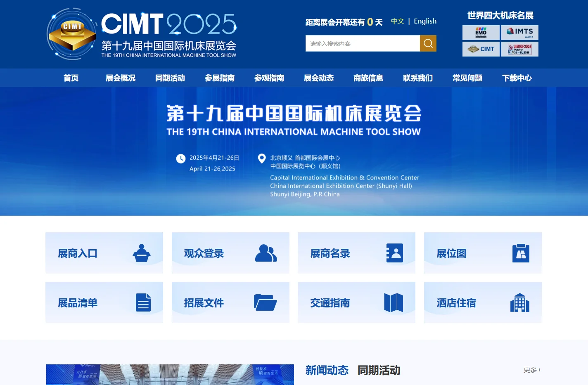The image size is (588, 385).
Task: Open the 下载中心 menu item
Action: click(517, 78)
